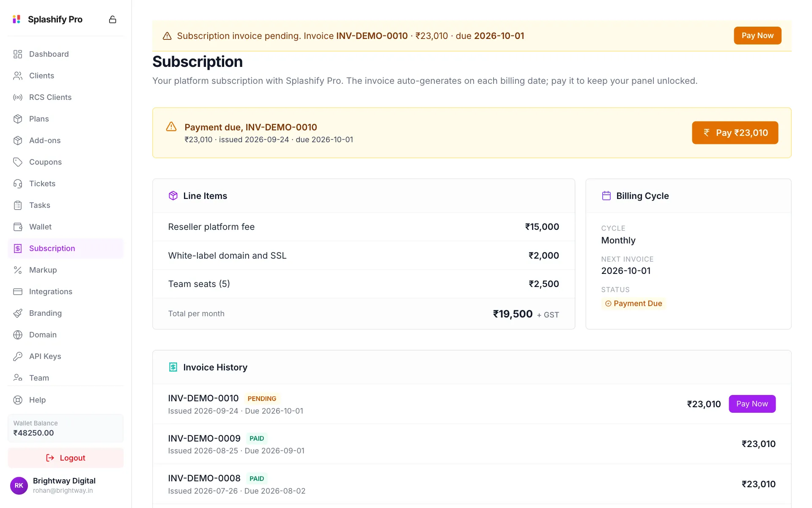Click the Pay ₹23,010 orange button

click(x=735, y=133)
